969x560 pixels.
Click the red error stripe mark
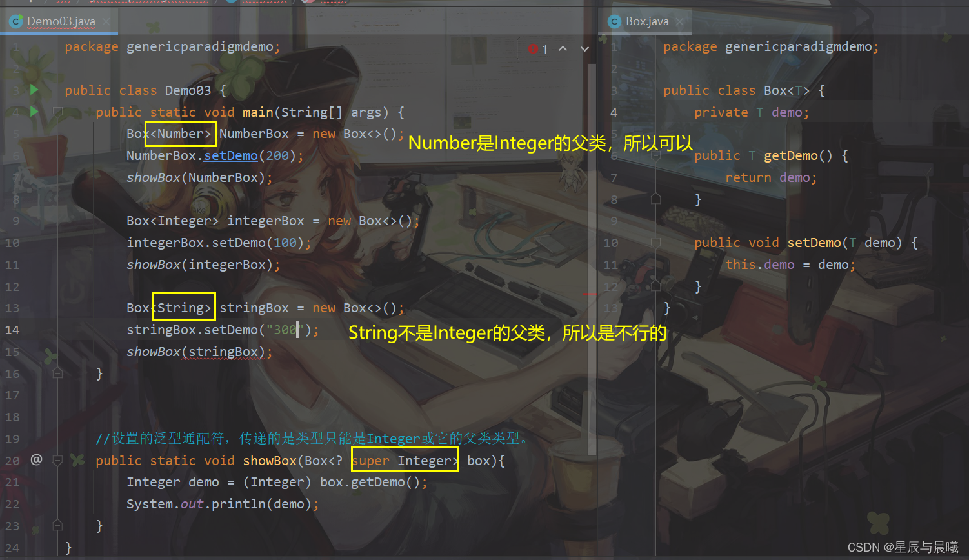tap(591, 294)
